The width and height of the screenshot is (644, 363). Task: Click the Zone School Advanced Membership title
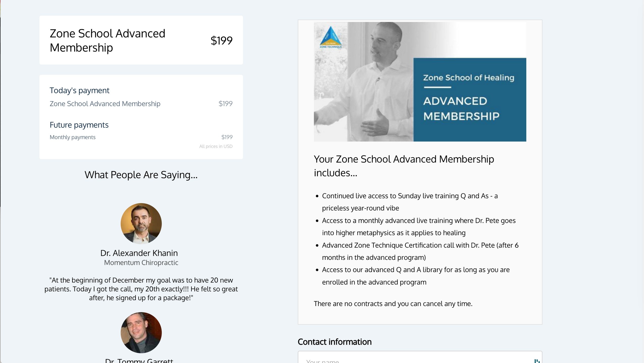click(x=107, y=40)
